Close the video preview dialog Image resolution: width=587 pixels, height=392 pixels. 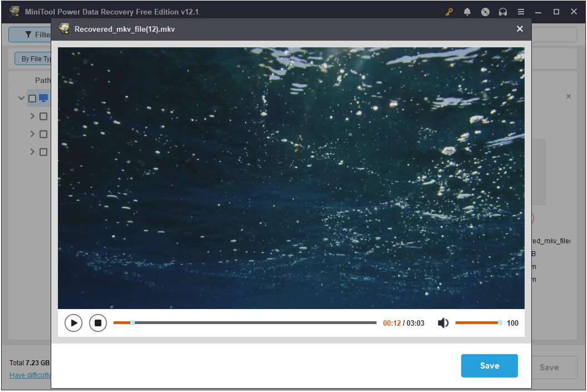(520, 29)
